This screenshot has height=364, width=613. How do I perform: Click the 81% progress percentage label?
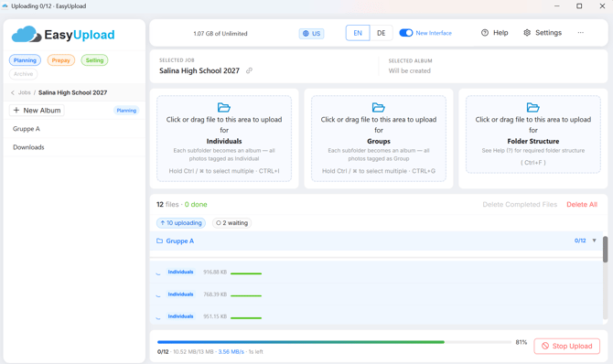coord(522,342)
